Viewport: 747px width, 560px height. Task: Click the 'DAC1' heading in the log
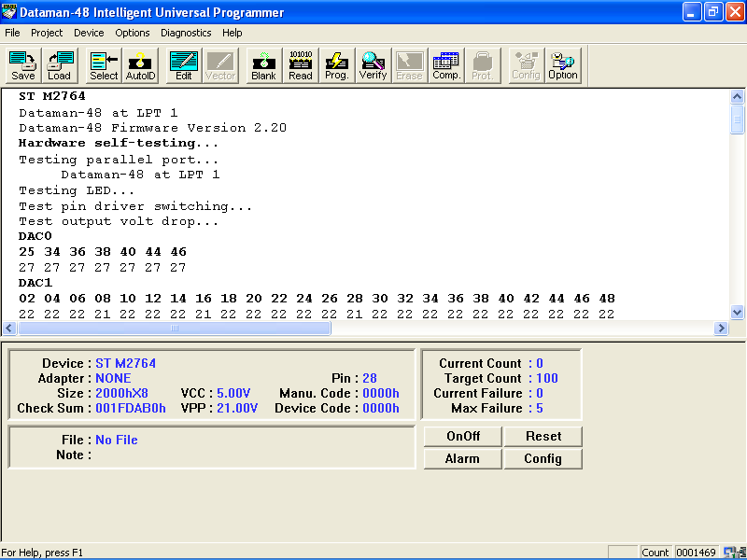coord(35,283)
